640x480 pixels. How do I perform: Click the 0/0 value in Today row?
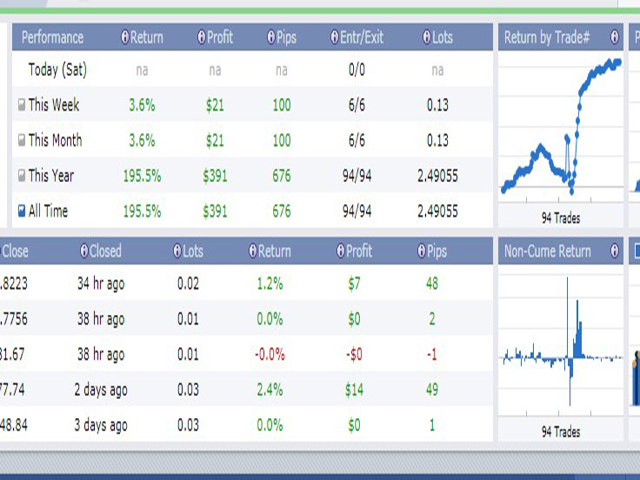tap(357, 70)
